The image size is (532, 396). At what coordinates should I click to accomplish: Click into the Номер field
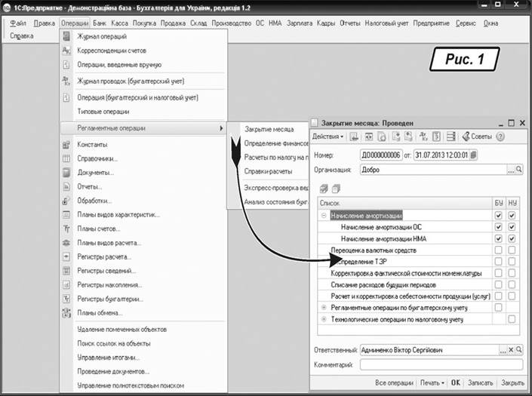pos(381,155)
